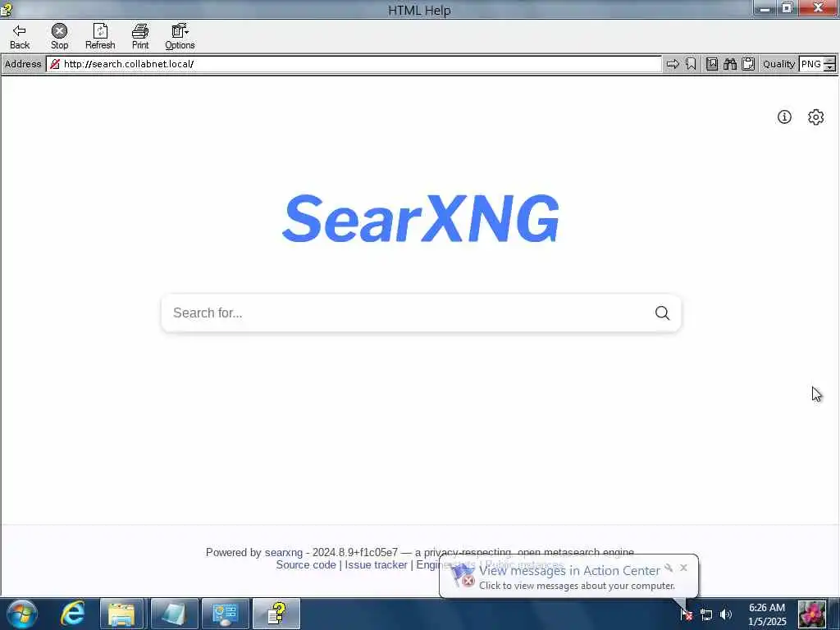Open the notepad-like taskbar app
Viewport: 840px width, 630px height.
(x=174, y=614)
